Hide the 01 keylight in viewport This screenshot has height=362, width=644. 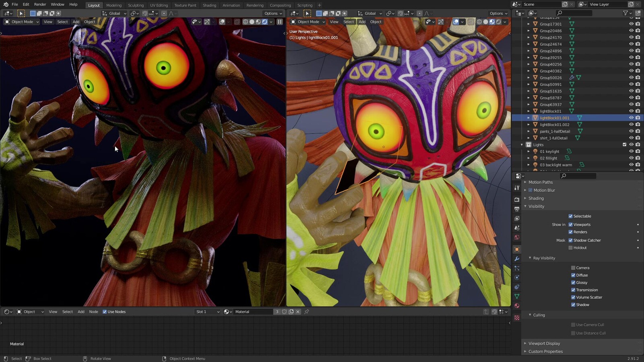(631, 151)
